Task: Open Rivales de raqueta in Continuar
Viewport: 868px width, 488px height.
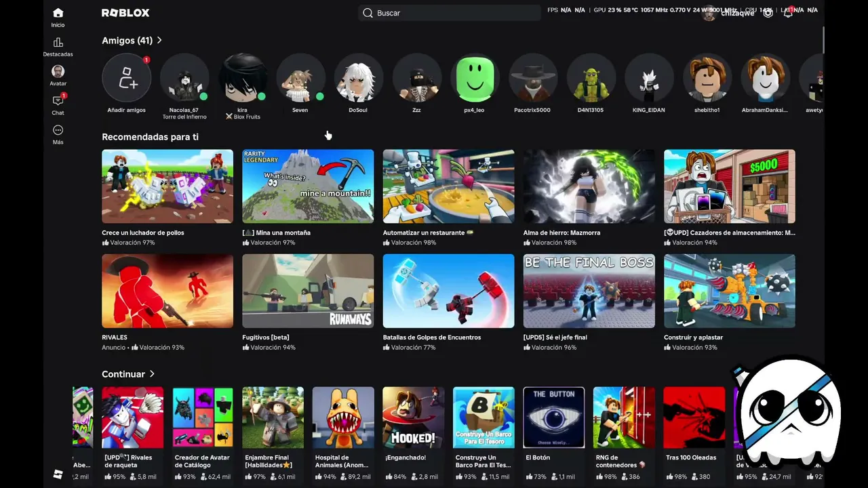Action: [x=133, y=418]
